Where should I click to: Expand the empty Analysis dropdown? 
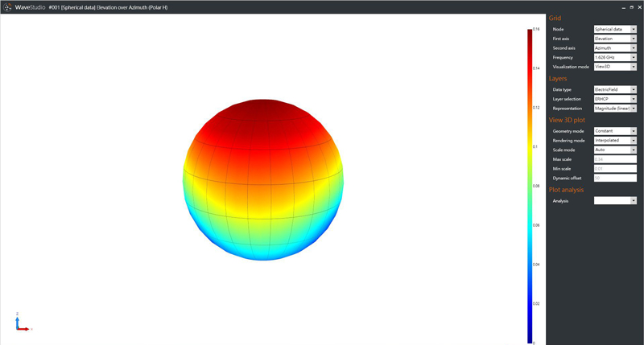coord(615,200)
